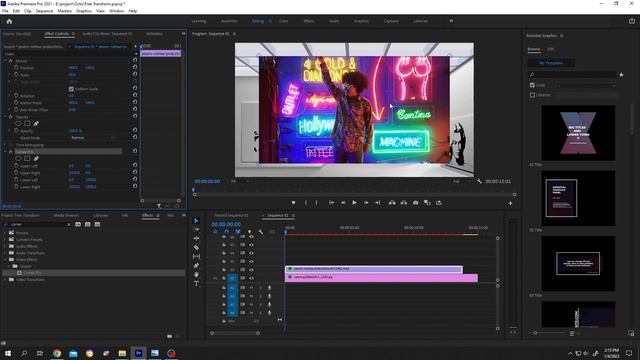This screenshot has height=360, width=640.
Task: Uncheck the Uniform Scale checkbox
Action: tap(71, 89)
